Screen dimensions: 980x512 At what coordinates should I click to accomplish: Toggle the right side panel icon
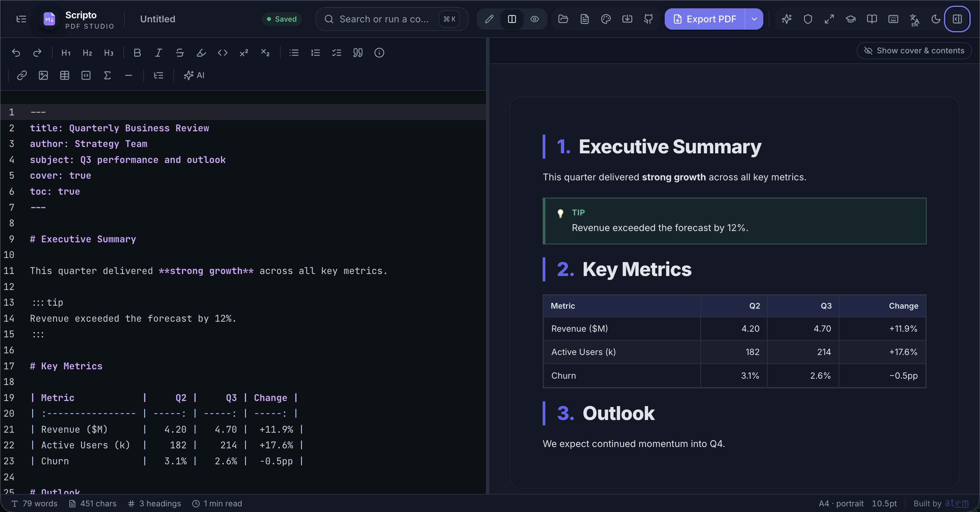point(957,19)
